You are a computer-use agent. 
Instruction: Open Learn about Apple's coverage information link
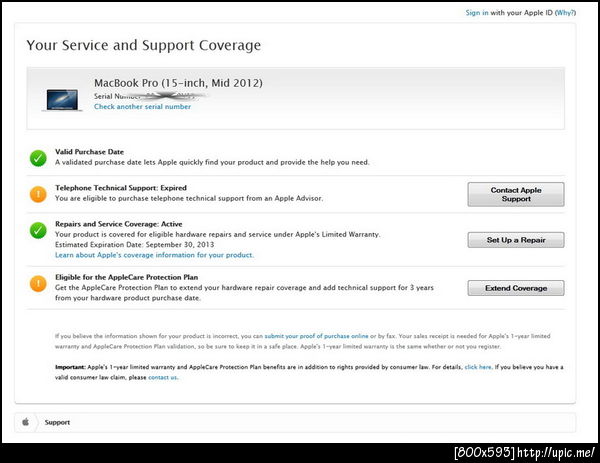pos(154,255)
